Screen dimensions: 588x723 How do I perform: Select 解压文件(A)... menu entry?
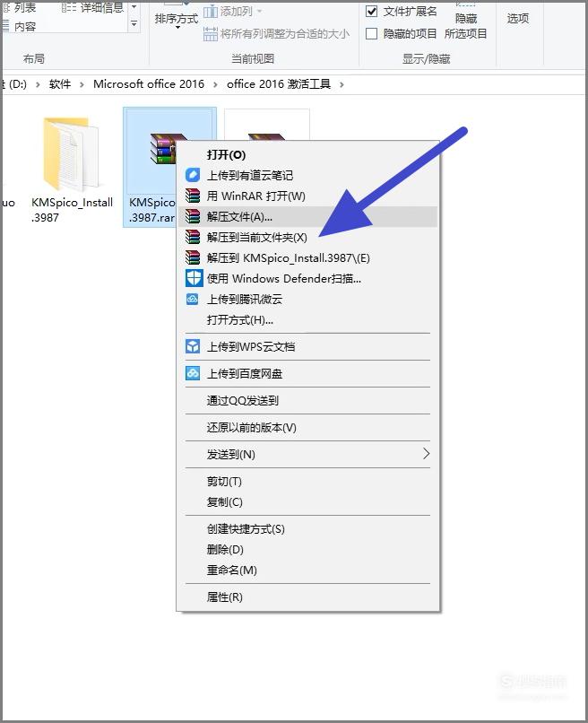(307, 216)
